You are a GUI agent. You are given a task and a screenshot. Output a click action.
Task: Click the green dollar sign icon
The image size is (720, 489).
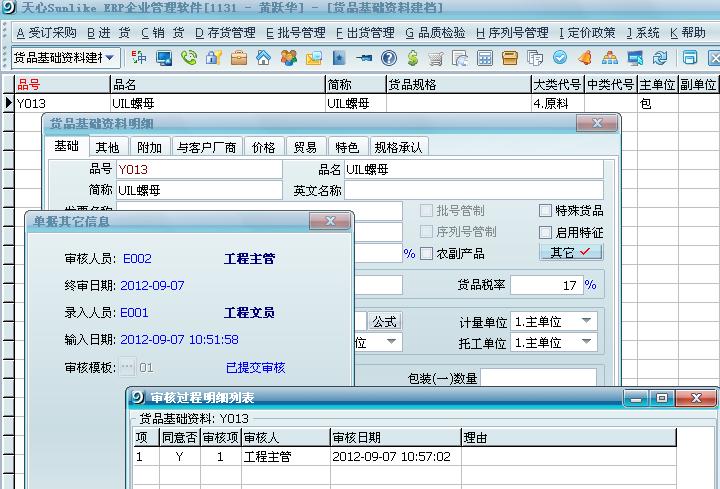412,58
